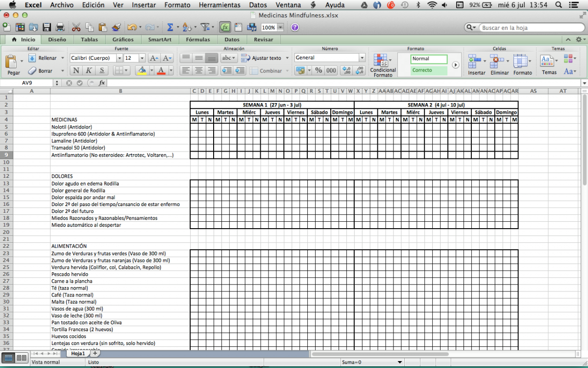
Task: Apply the red font color A
Action: click(162, 71)
